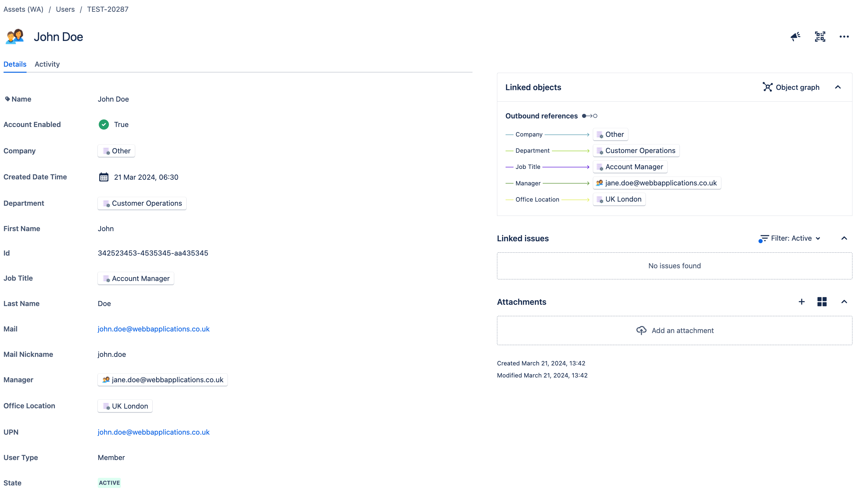Click the Account Enabled green checkmark
Viewport: 868px width, 494px height.
click(x=104, y=124)
